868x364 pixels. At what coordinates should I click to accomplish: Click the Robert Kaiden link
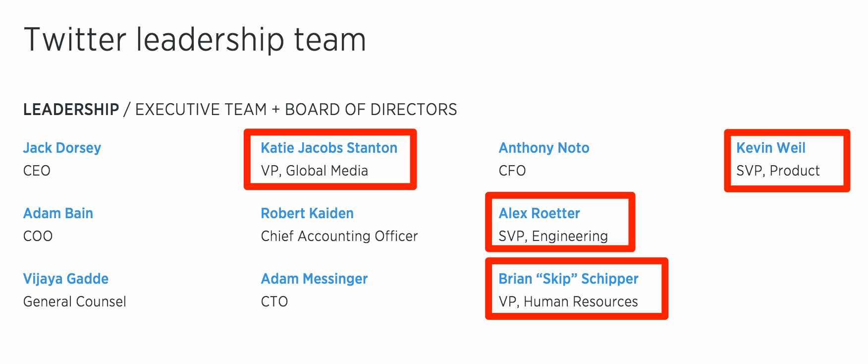point(307,213)
